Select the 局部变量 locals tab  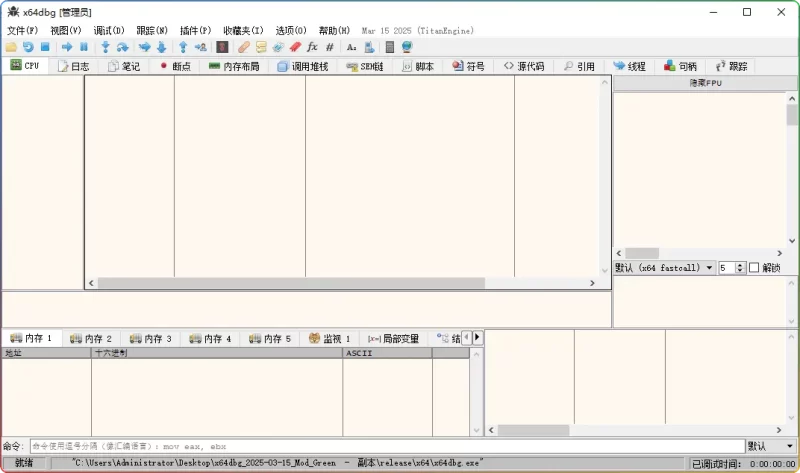tap(393, 339)
